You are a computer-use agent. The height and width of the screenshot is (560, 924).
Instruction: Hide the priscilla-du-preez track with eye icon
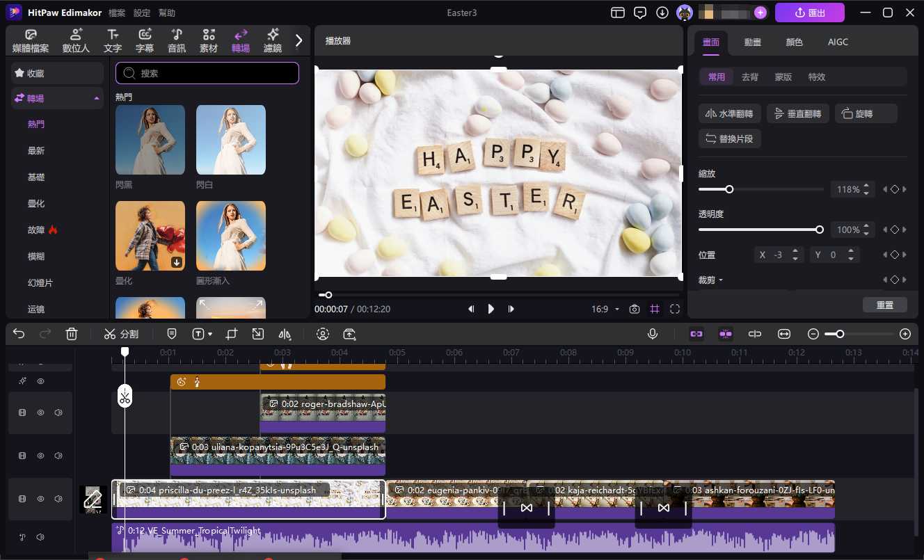(x=40, y=499)
